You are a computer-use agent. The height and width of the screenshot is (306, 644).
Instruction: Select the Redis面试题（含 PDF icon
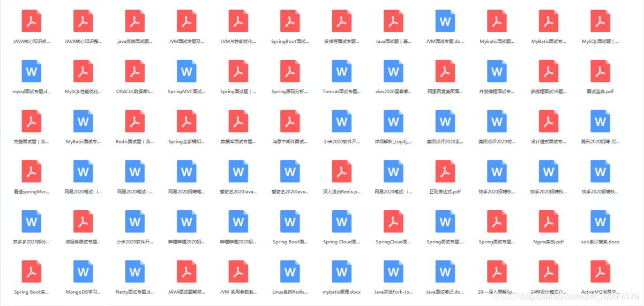tap(134, 121)
